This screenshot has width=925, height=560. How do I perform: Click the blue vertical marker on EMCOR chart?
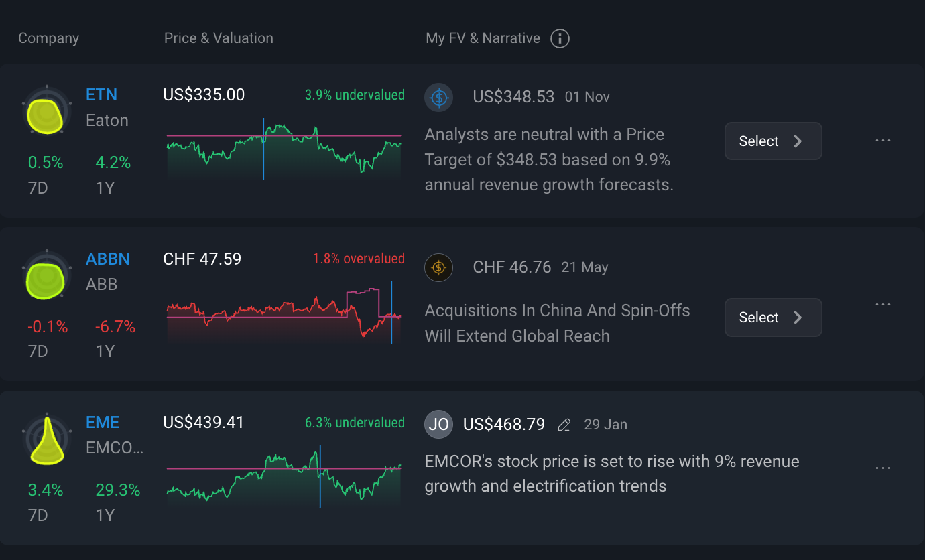(x=320, y=476)
